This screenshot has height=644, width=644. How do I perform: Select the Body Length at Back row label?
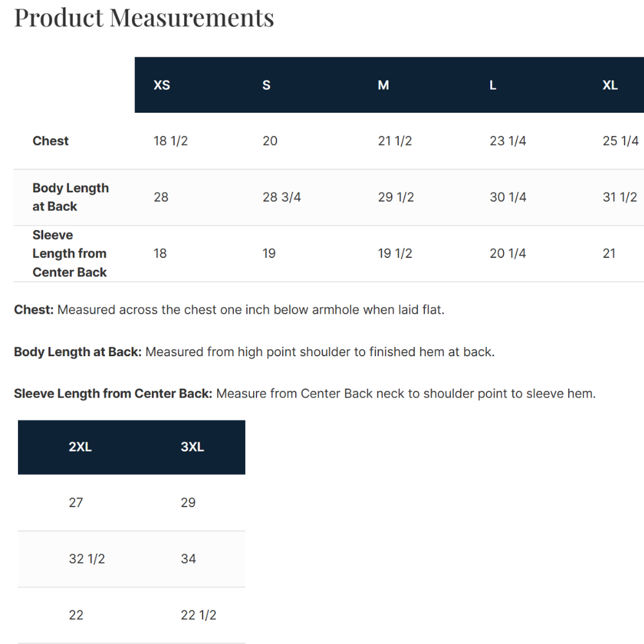coord(70,197)
